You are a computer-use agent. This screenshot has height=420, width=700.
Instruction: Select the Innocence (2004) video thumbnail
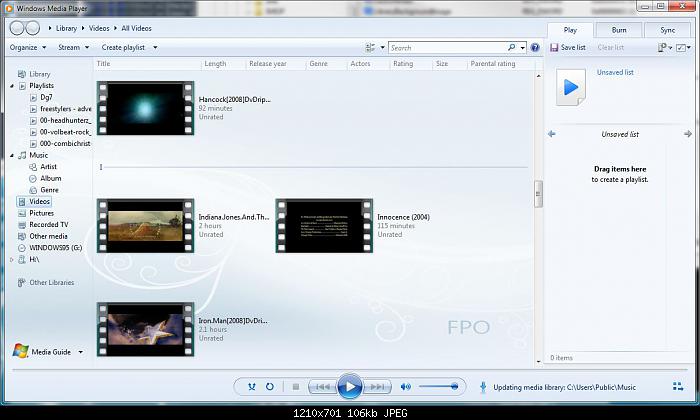324,226
